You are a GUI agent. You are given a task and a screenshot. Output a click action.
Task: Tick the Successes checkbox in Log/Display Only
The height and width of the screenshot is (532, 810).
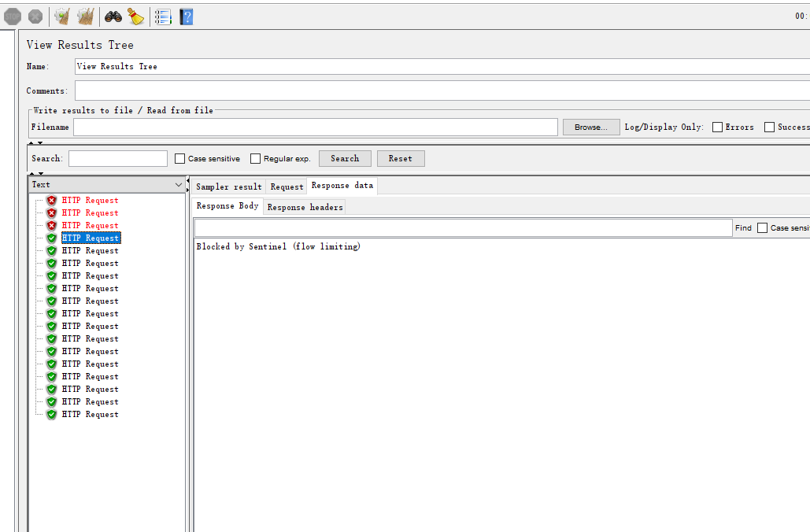click(769, 127)
